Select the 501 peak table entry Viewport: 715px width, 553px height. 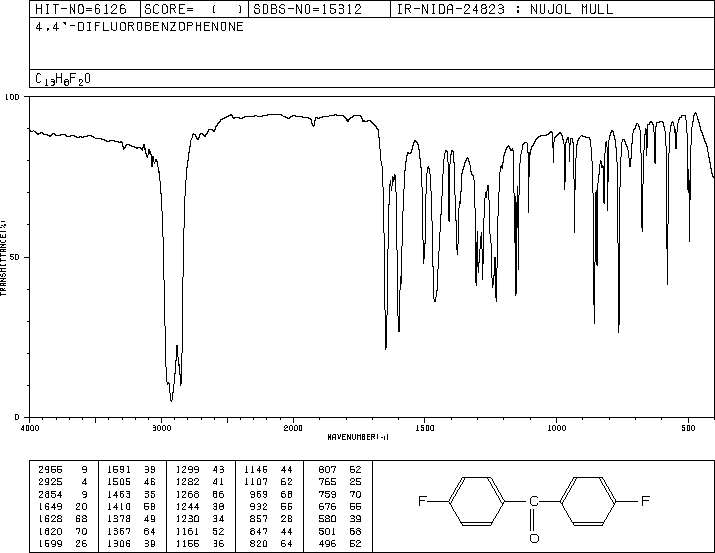340,532
